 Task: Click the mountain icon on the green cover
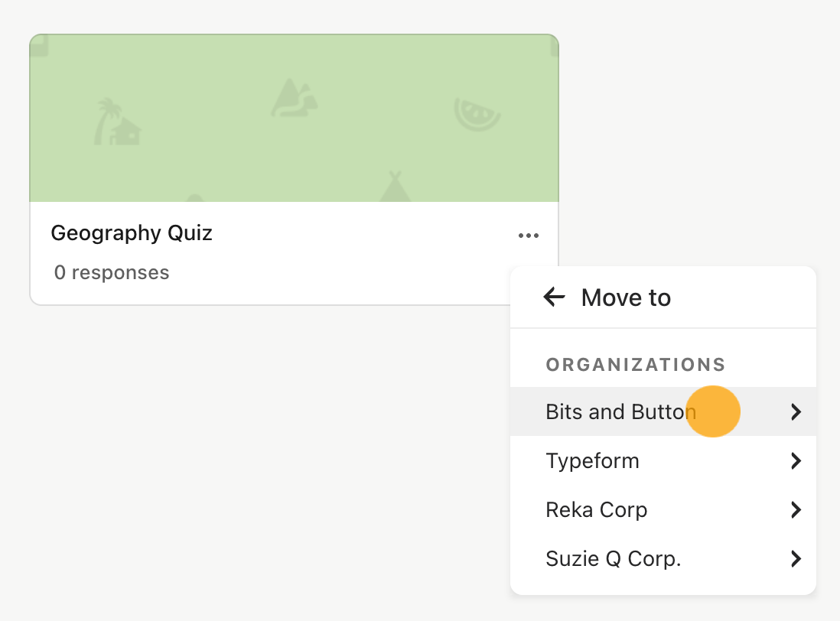pyautogui.click(x=294, y=97)
